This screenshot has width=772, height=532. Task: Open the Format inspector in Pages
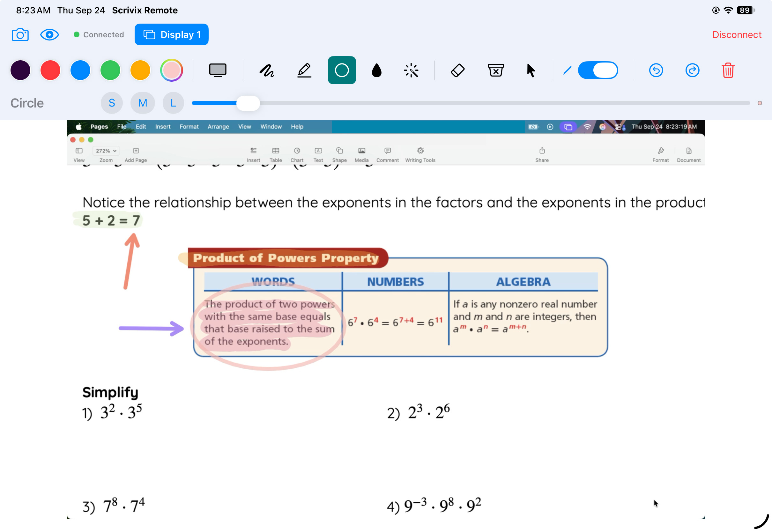[660, 155]
